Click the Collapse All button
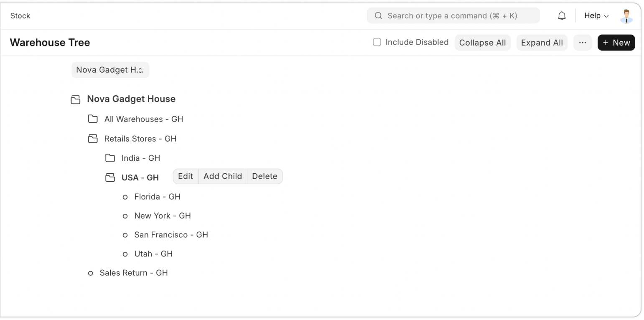 click(x=482, y=43)
